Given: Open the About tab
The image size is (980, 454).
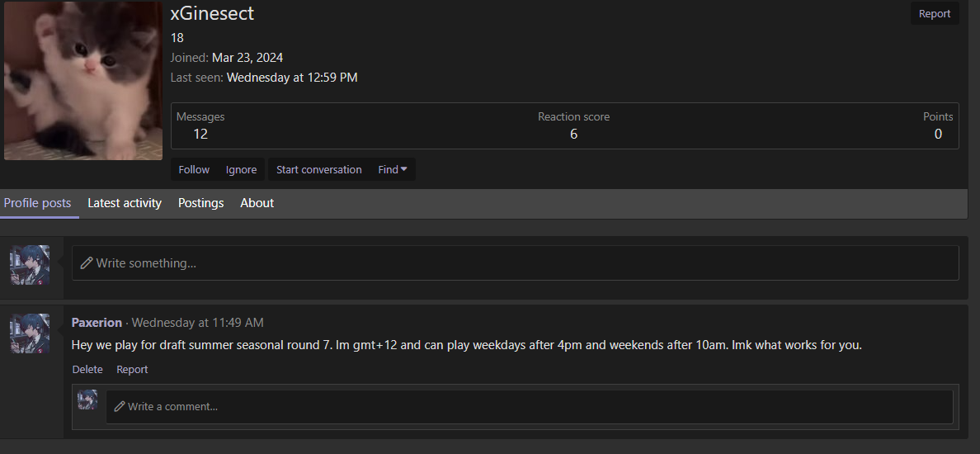Looking at the screenshot, I should [257, 203].
